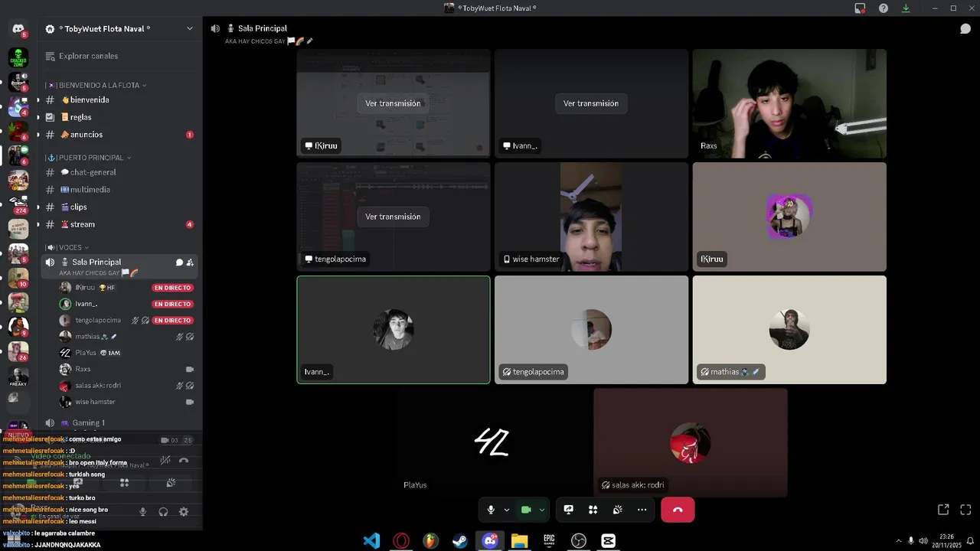980x551 pixels.
Task: Watch tengolapocima's stream via Ver transmisión
Action: pos(393,217)
